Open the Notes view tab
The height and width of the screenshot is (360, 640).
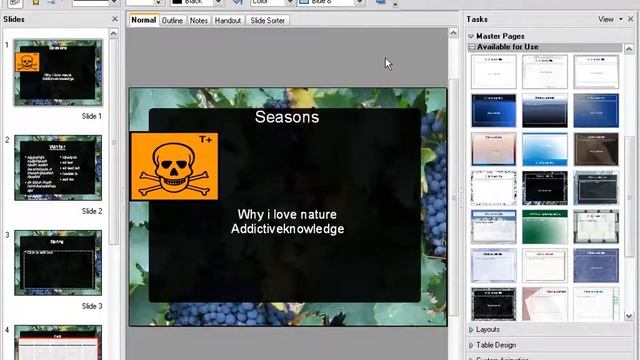(198, 20)
